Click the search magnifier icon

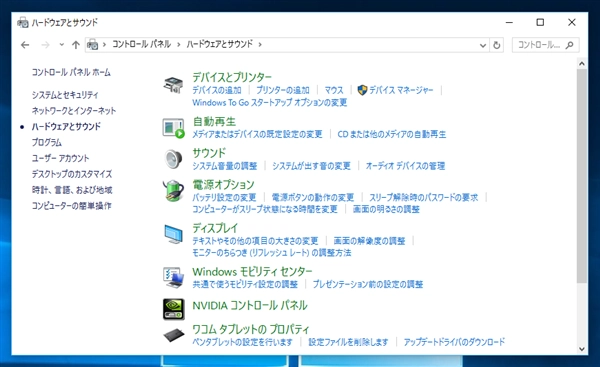(x=569, y=45)
